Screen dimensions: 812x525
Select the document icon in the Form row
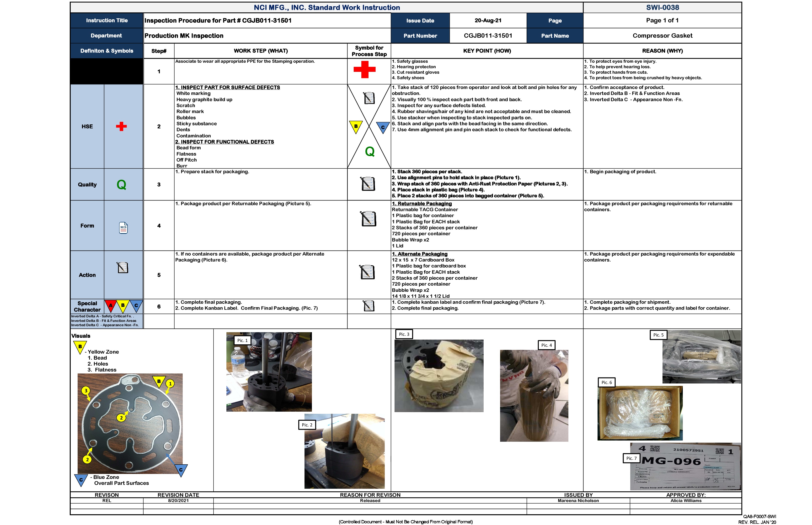click(x=123, y=227)
